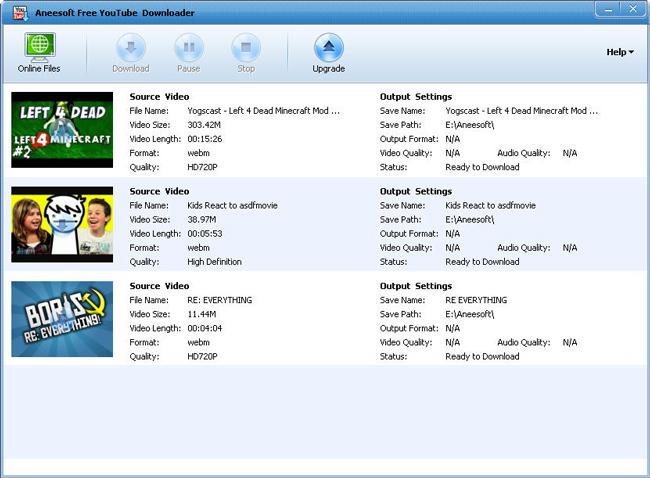Click save name 'Kids React to asdfmovie'
Image resolution: width=650 pixels, height=478 pixels.
click(490, 205)
